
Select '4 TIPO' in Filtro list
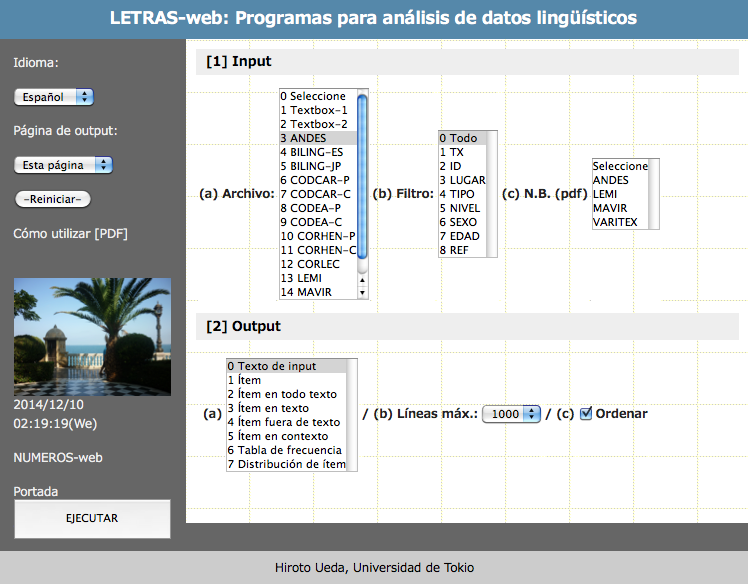tap(462, 194)
